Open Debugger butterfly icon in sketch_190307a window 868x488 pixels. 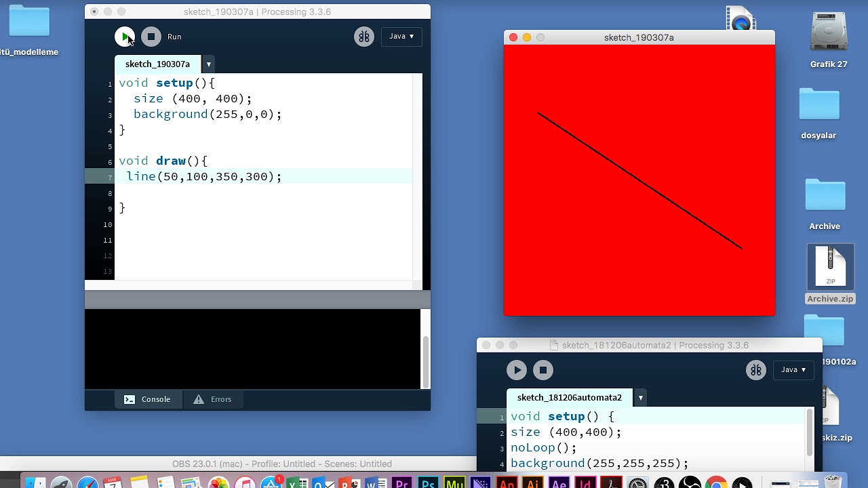[x=364, y=37]
